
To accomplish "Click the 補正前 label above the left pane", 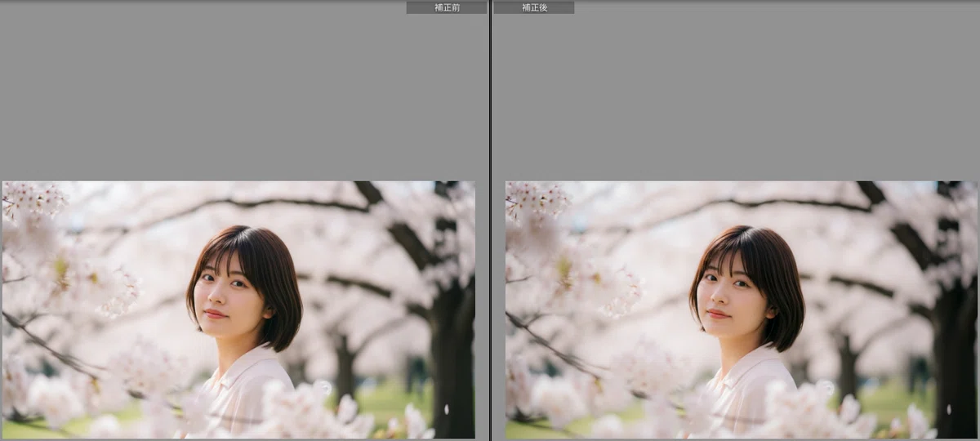I will (x=447, y=7).
